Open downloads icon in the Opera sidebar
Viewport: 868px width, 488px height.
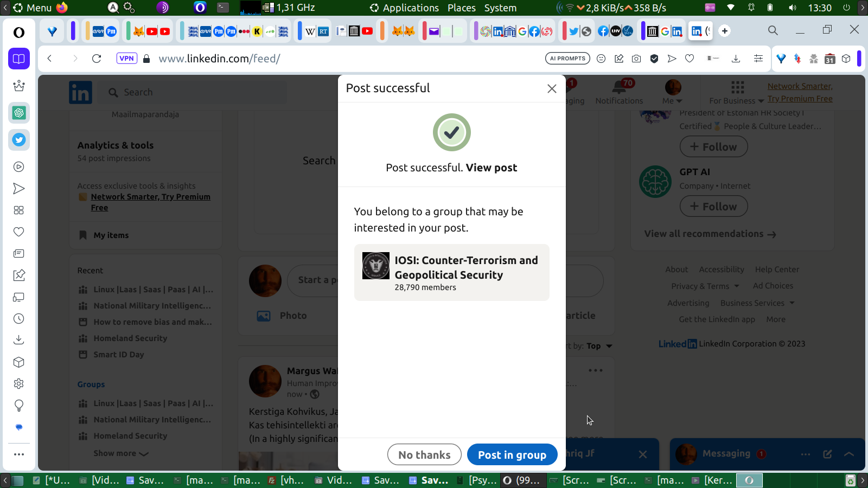pos(19,340)
